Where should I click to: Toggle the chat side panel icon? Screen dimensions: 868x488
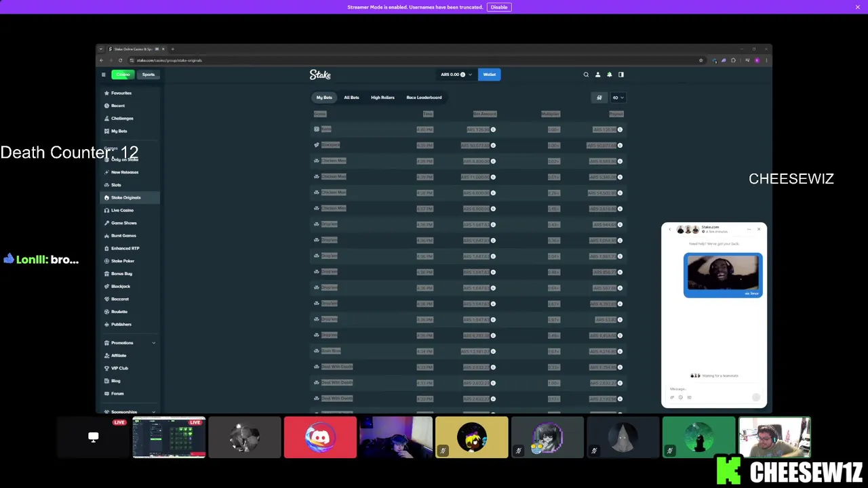[x=620, y=75]
